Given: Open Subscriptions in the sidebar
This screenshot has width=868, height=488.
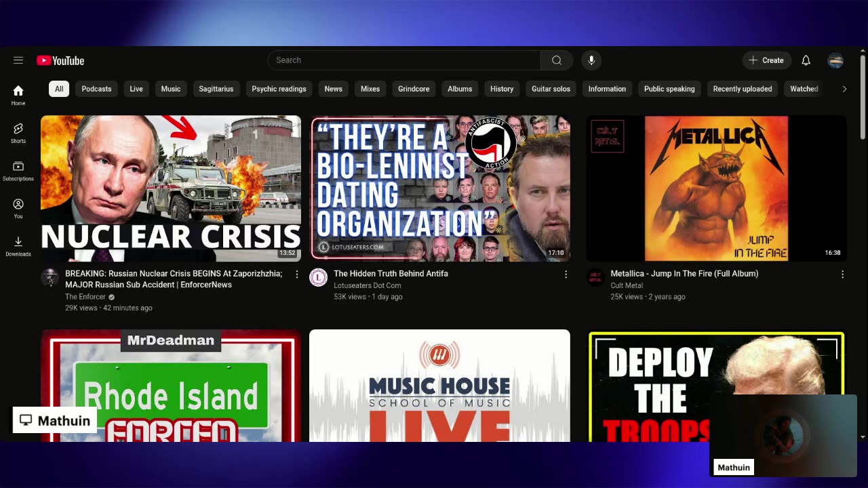Looking at the screenshot, I should (x=18, y=171).
